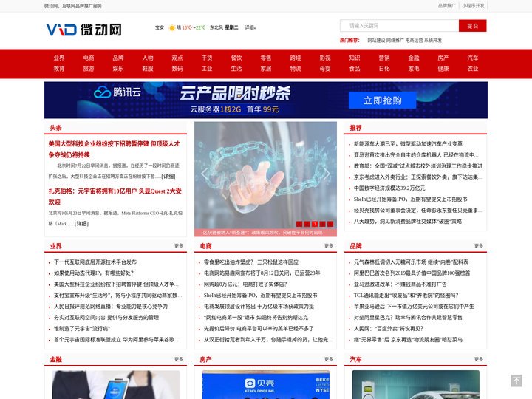Click hot keyword 电商运营
This screenshot has height=399, width=532.
[414, 41]
